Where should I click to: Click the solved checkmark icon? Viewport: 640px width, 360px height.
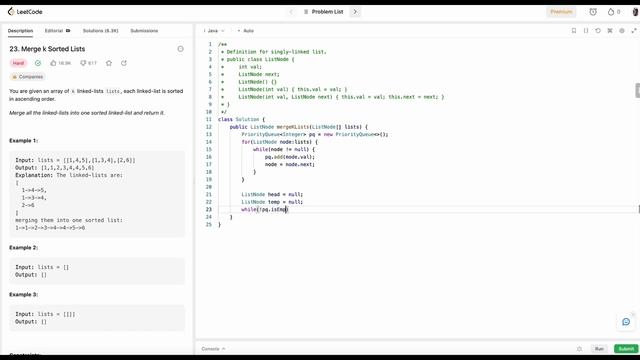(x=38, y=63)
